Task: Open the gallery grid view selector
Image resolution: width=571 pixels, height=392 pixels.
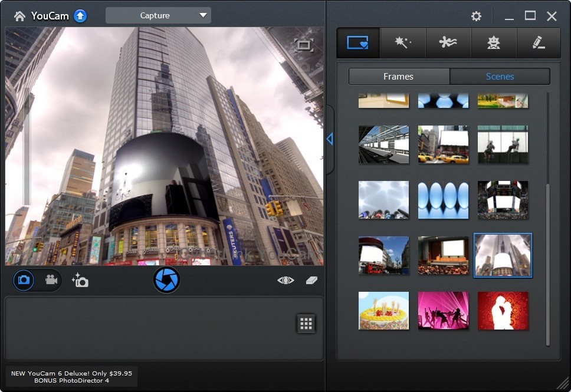Action: click(x=306, y=323)
